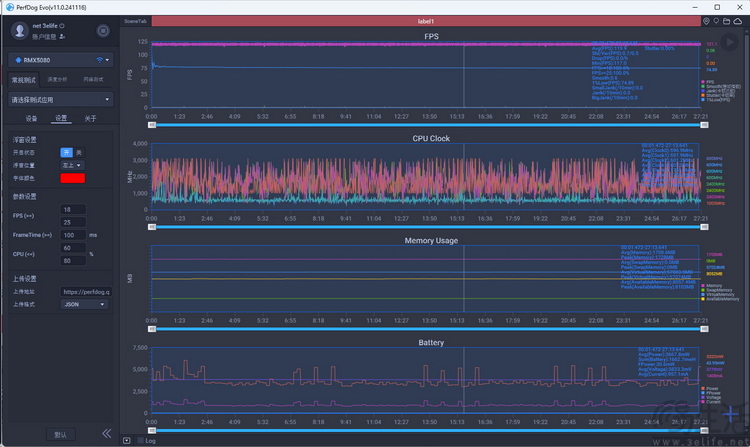750x447 pixels.
Task: Toggle Memory series in the Memory Usage legend
Action: [711, 285]
